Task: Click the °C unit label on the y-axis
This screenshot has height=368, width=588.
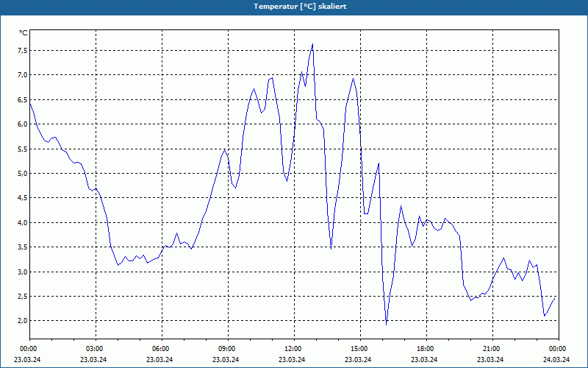Action: tap(24, 33)
